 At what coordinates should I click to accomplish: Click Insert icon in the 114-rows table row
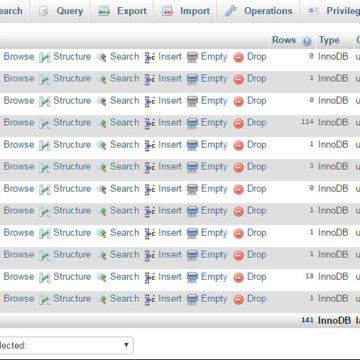[x=150, y=124]
